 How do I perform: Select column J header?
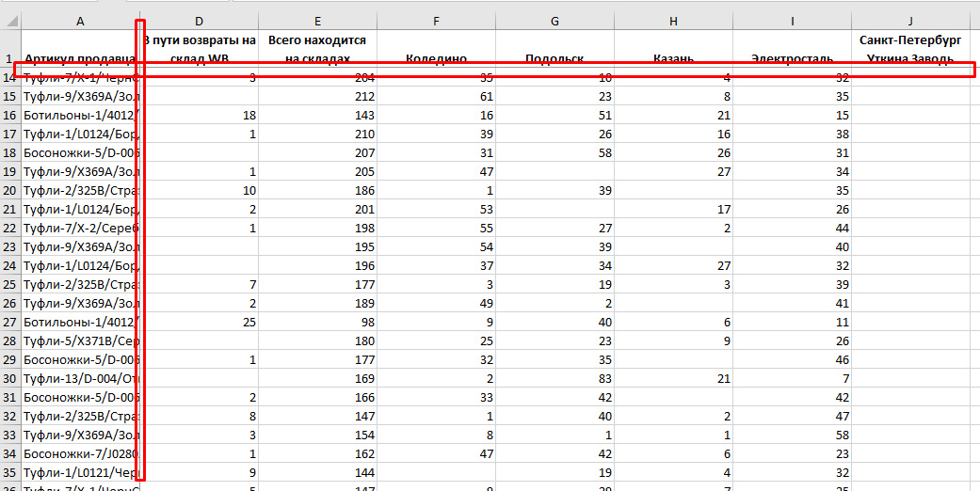910,21
